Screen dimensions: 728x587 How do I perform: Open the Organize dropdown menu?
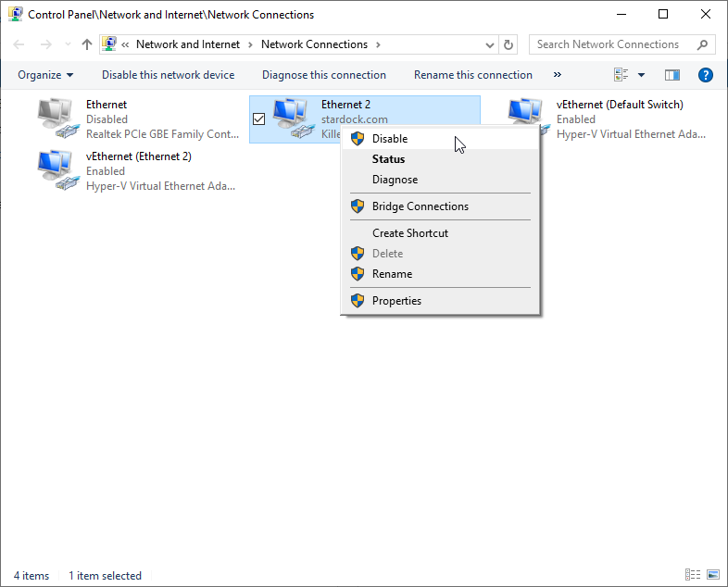coord(45,75)
